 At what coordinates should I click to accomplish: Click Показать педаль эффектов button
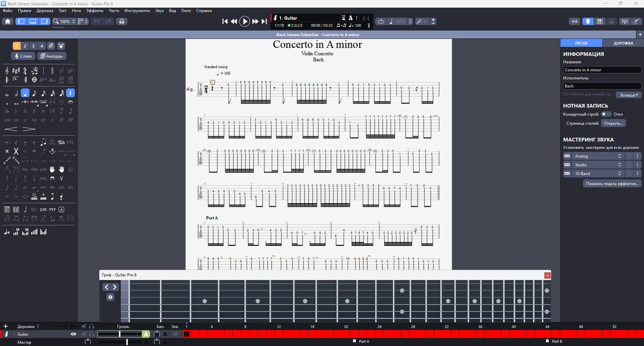(x=612, y=184)
